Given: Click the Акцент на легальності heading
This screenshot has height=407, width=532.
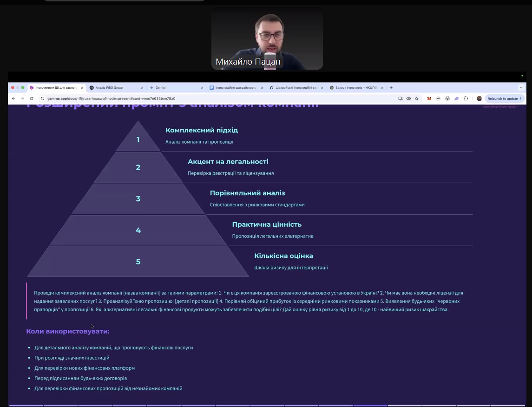Looking at the screenshot, I should [x=228, y=162].
